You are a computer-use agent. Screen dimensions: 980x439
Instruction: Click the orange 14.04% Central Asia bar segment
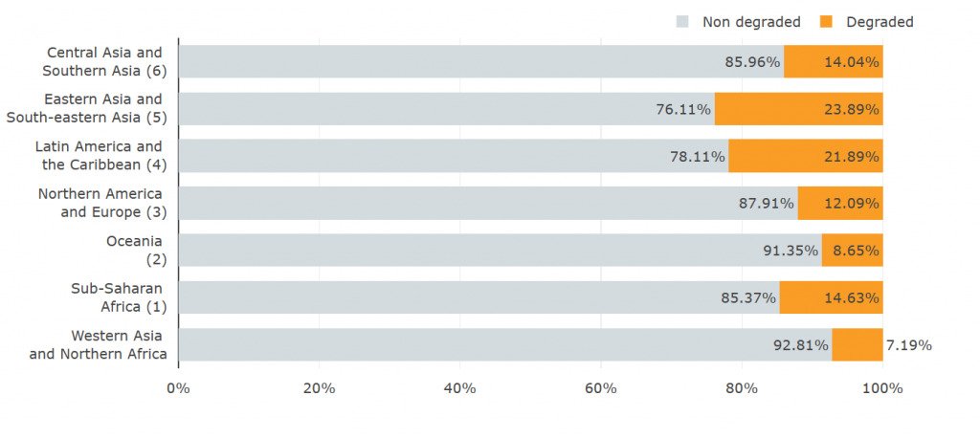(833, 62)
